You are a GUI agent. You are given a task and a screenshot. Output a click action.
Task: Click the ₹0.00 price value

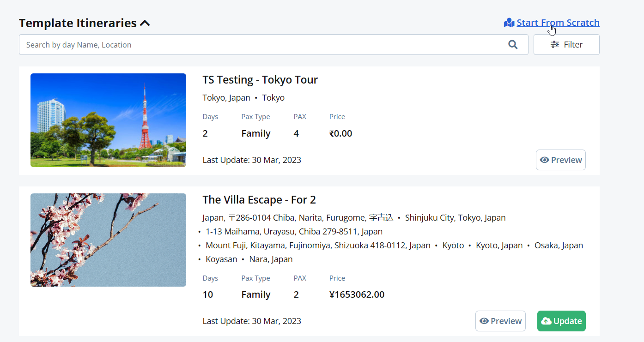pyautogui.click(x=340, y=133)
